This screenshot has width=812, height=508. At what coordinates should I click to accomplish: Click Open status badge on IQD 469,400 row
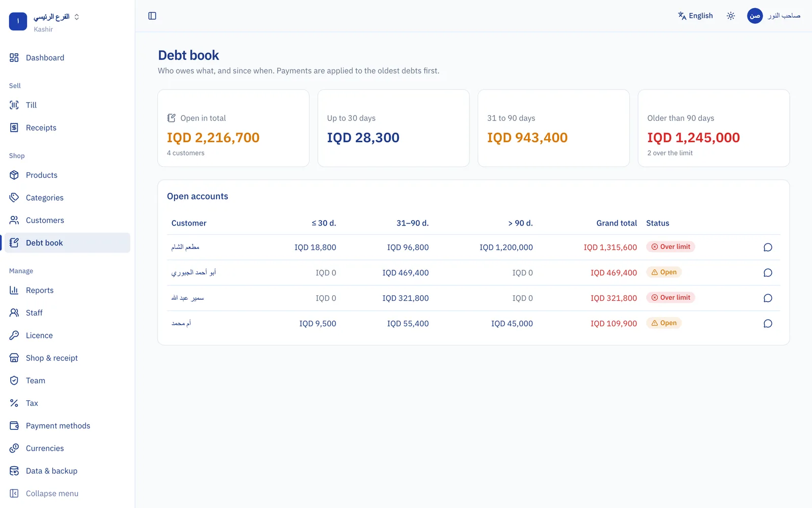[x=664, y=272]
